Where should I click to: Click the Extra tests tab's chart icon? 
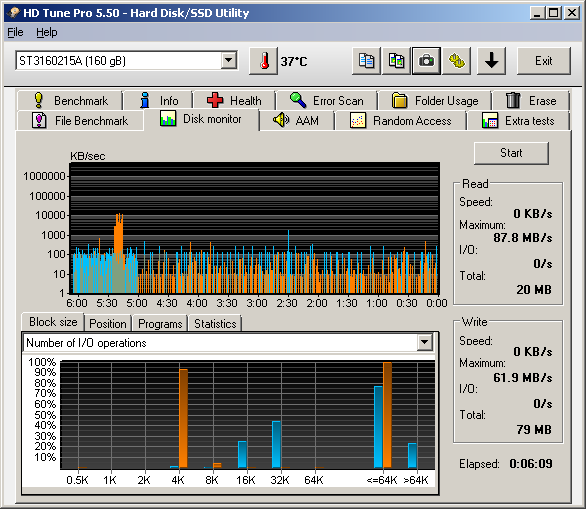click(490, 120)
